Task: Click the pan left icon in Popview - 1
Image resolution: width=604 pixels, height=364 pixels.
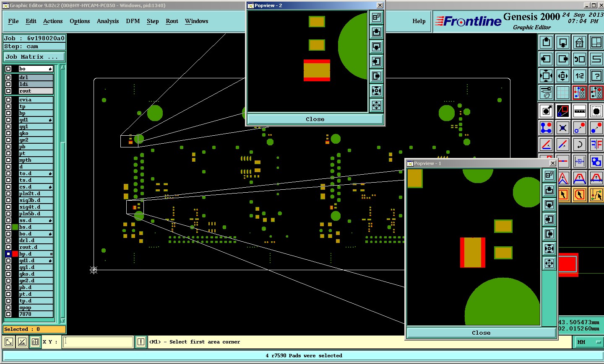Action: [549, 219]
